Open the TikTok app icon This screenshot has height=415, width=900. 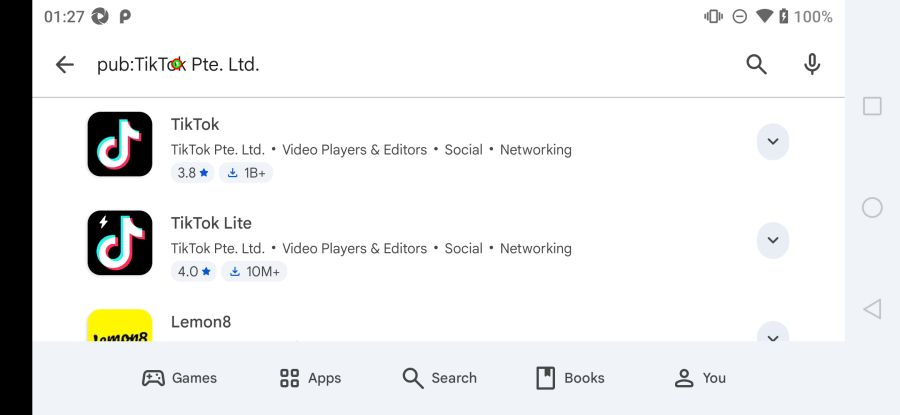(x=120, y=144)
